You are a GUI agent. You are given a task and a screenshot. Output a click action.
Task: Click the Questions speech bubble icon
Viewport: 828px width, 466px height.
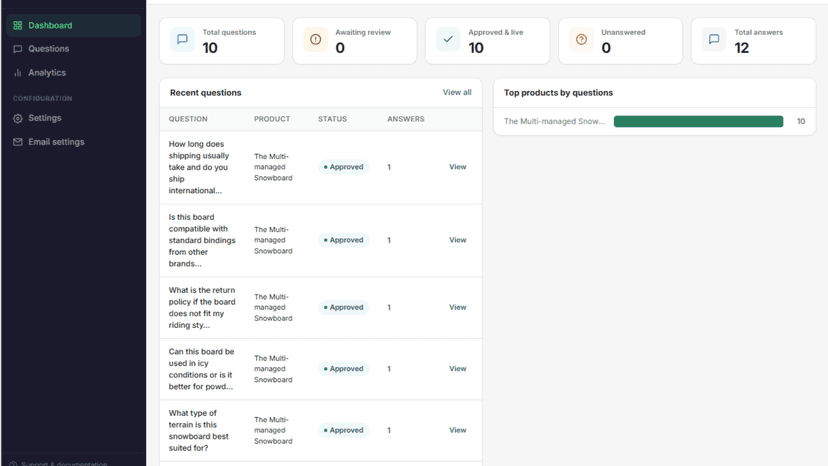[17, 49]
